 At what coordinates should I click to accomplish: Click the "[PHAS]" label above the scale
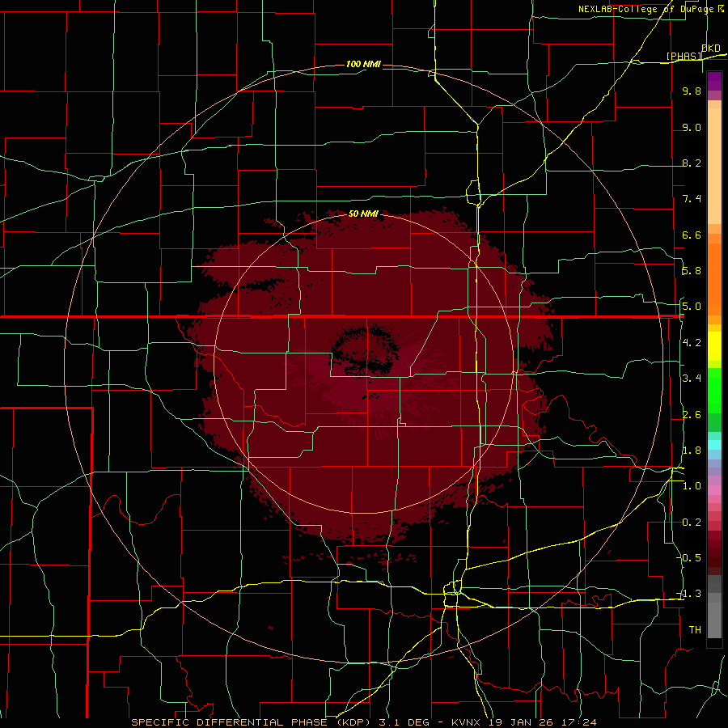[684, 56]
